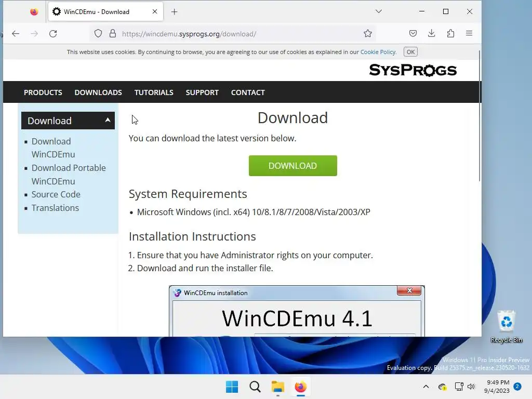Reload the current page

53,34
